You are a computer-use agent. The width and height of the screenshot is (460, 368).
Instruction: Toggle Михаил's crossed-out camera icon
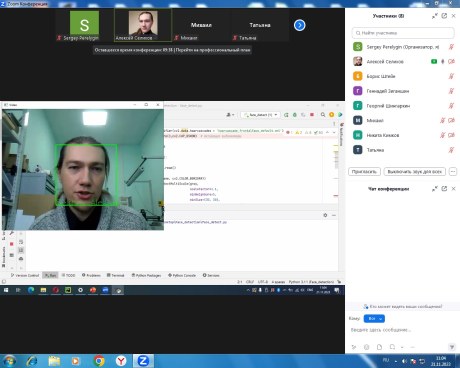pyautogui.click(x=451, y=120)
